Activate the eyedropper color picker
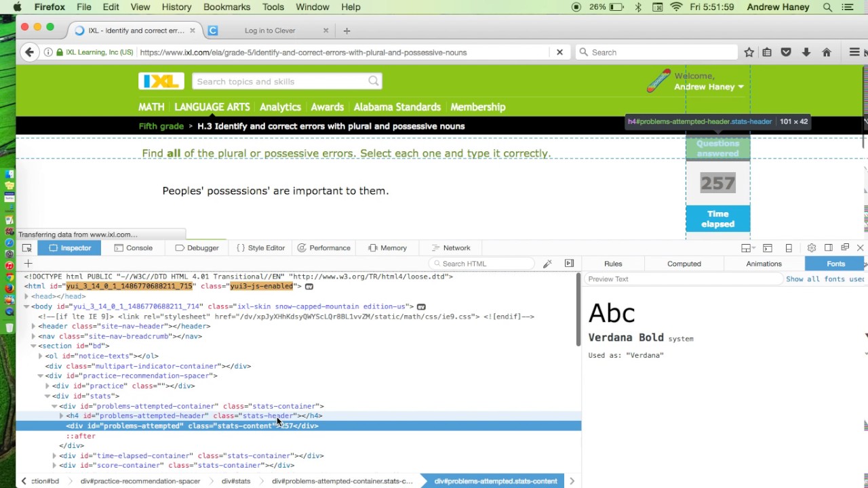 547,264
